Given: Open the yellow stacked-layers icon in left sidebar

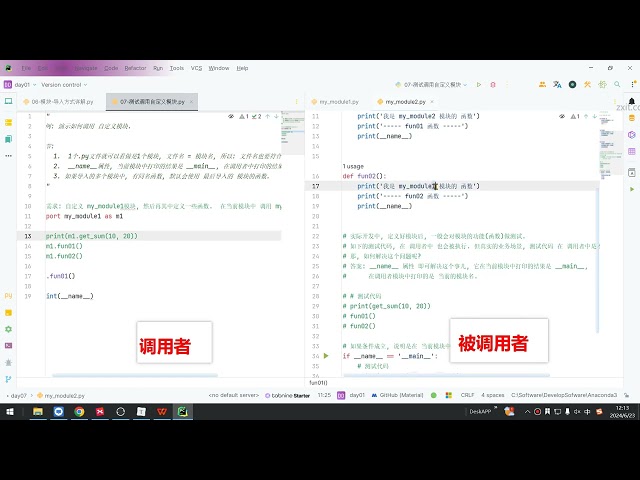Looking at the screenshot, I should click(9, 122).
